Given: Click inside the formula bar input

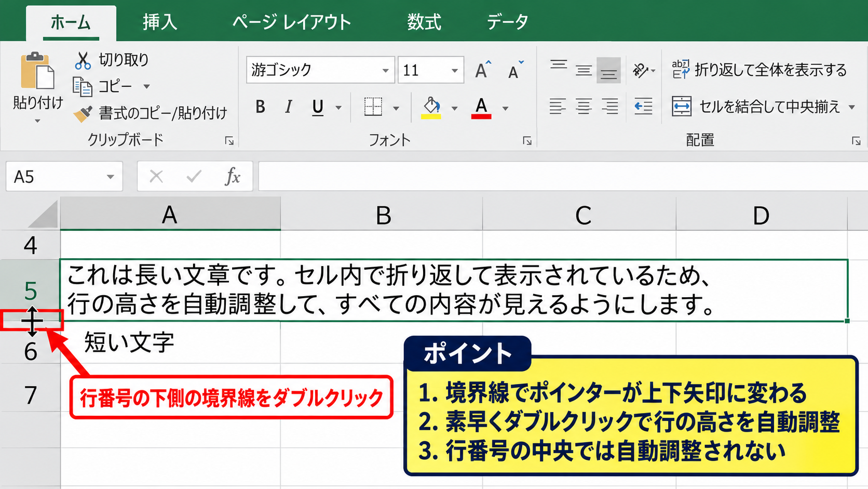Looking at the screenshot, I should coord(563,177).
